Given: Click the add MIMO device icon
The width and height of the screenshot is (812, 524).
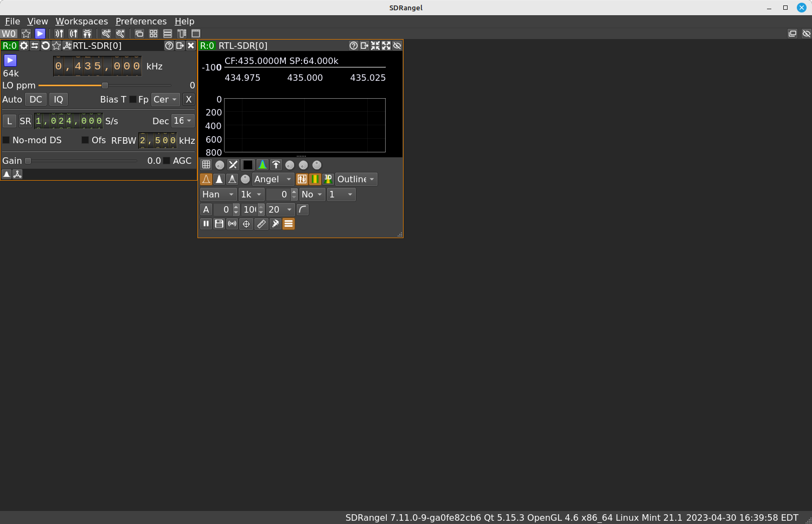Looking at the screenshot, I should pos(87,34).
